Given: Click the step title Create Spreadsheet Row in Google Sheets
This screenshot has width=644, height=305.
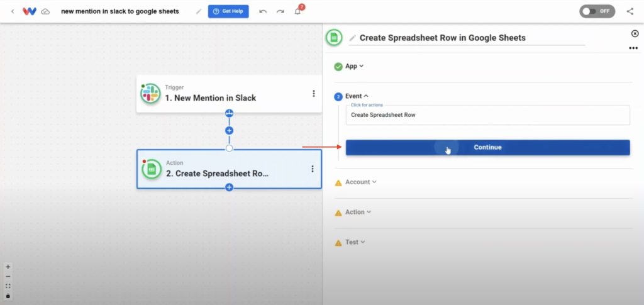Looking at the screenshot, I should (442, 38).
